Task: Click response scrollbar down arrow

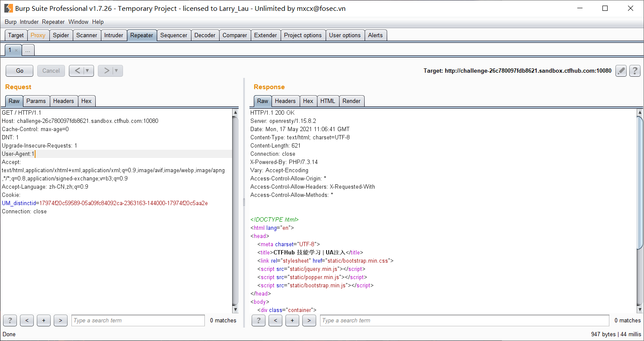Action: pos(640,309)
